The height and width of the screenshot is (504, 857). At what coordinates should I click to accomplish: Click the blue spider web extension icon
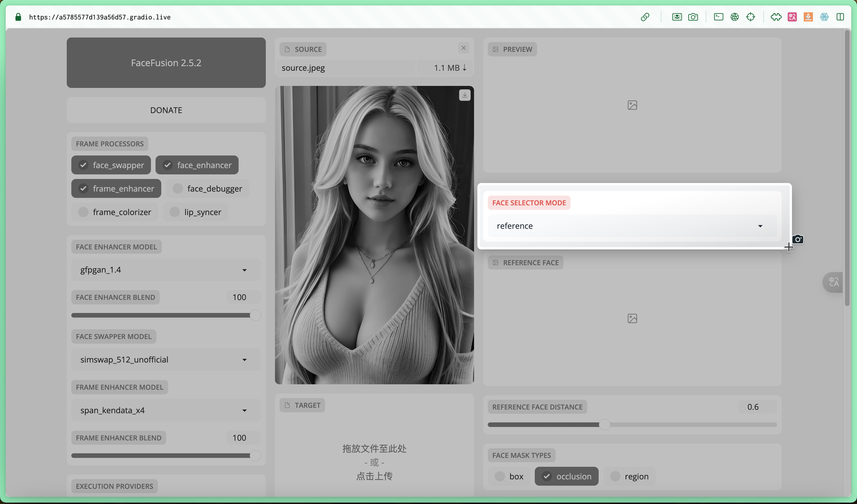[x=824, y=17]
